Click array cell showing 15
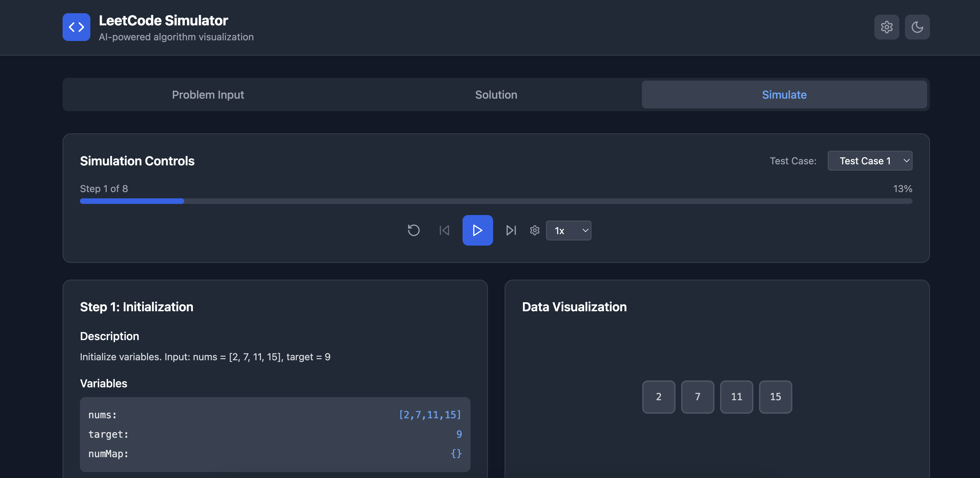The image size is (980, 478). coord(775,397)
